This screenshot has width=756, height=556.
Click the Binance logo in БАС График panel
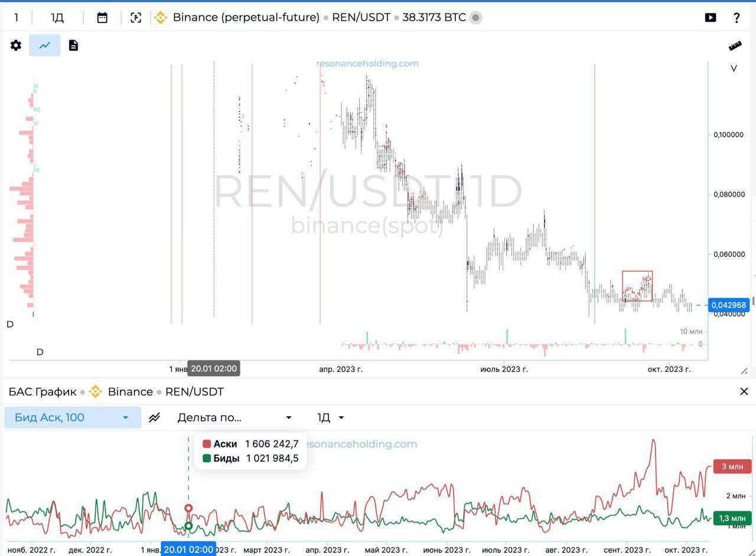coord(96,392)
